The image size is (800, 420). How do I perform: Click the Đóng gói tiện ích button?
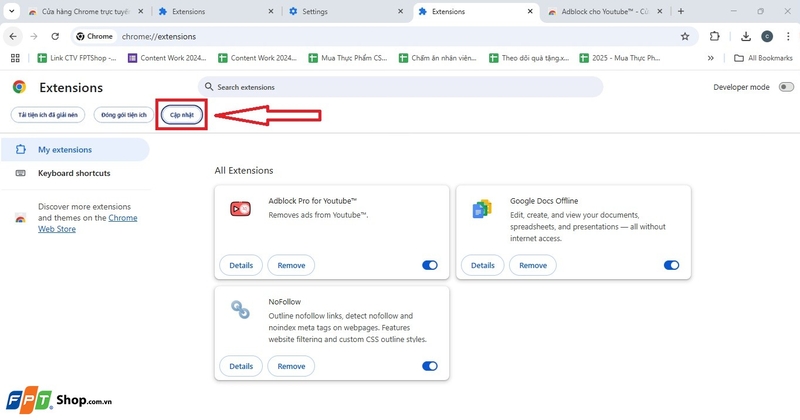123,115
